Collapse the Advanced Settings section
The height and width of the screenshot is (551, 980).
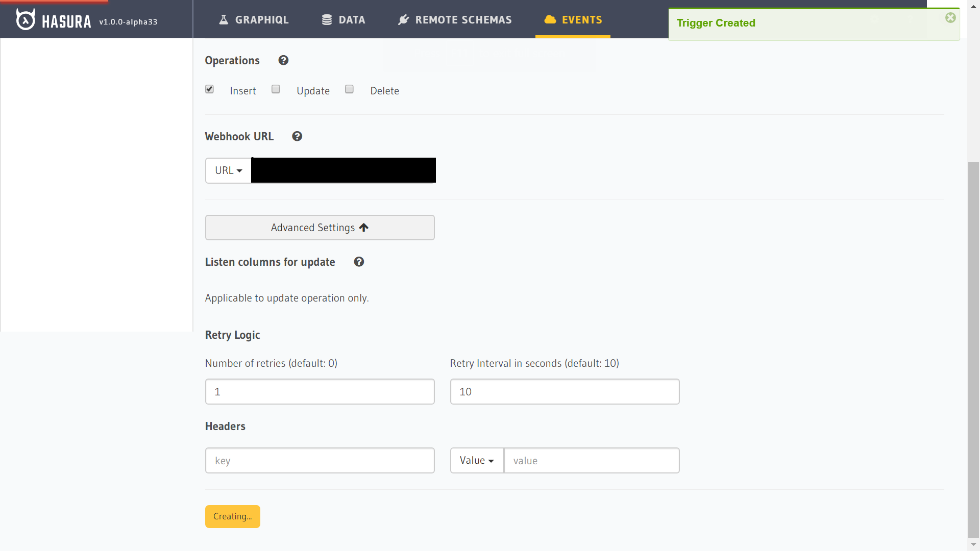pyautogui.click(x=320, y=228)
